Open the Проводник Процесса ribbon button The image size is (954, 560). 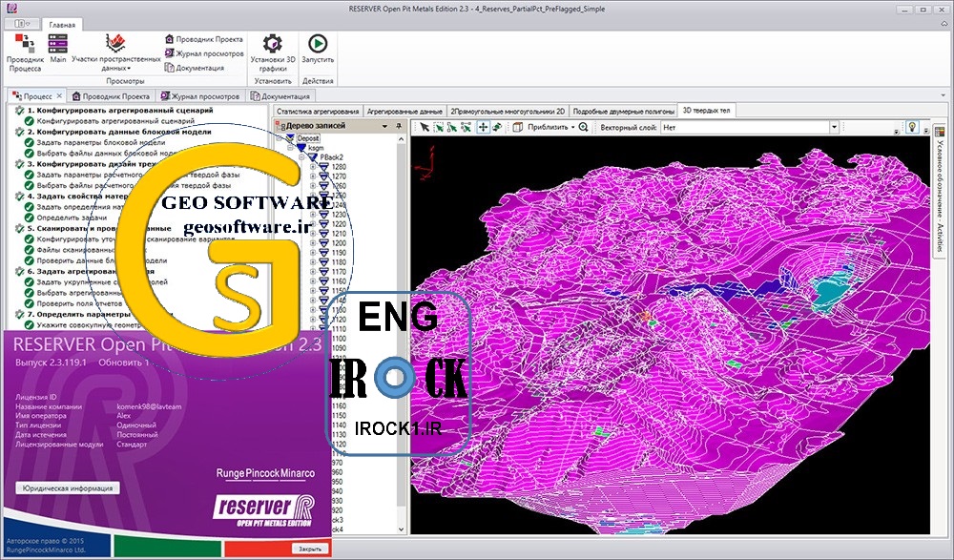tap(25, 53)
